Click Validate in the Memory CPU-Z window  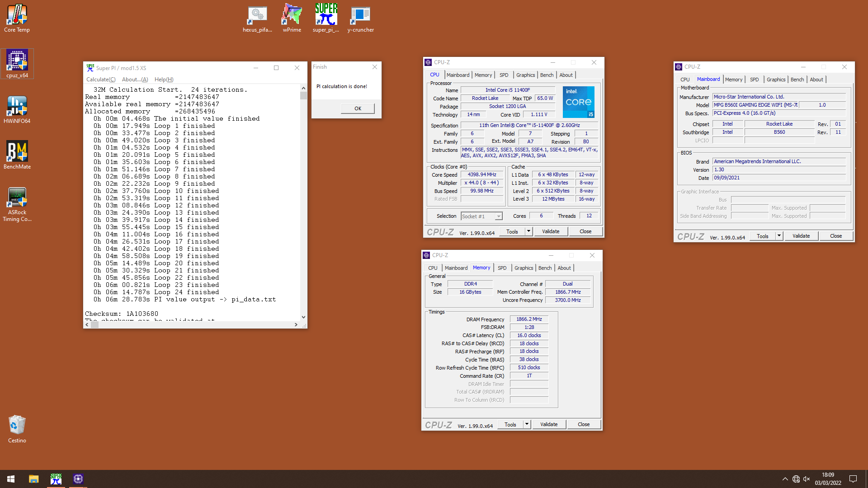pyautogui.click(x=549, y=424)
